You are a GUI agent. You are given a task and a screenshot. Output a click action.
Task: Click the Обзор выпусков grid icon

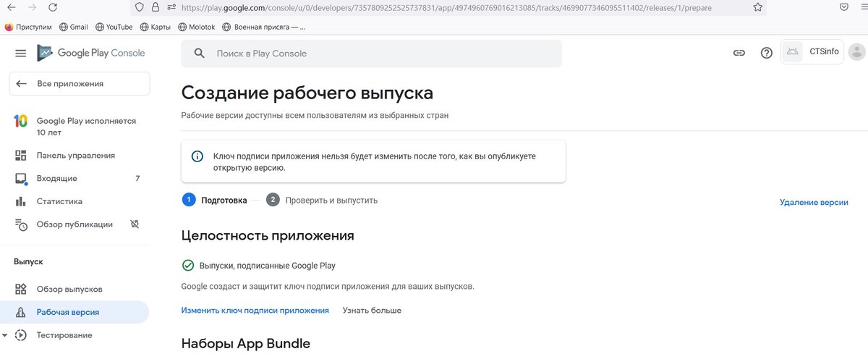(x=21, y=289)
